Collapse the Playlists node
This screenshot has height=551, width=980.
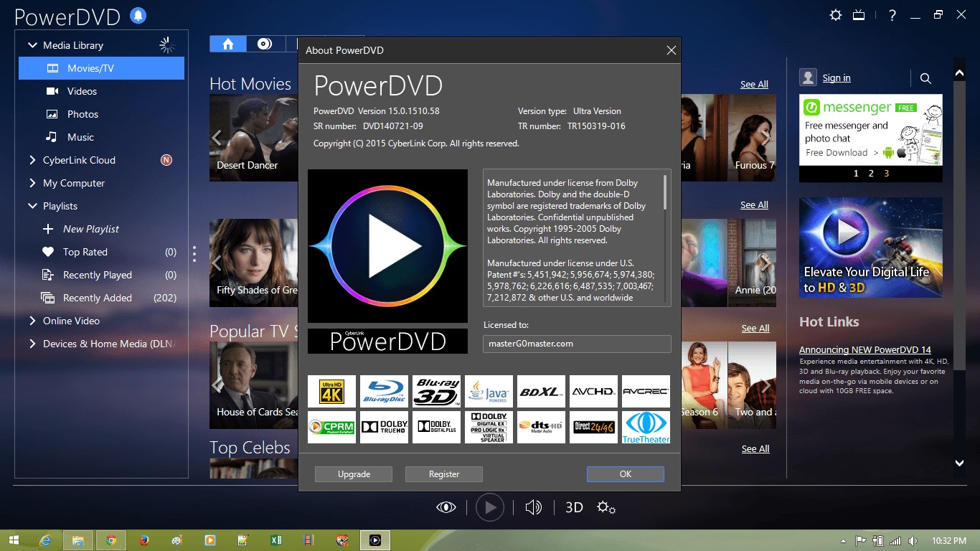tap(32, 206)
